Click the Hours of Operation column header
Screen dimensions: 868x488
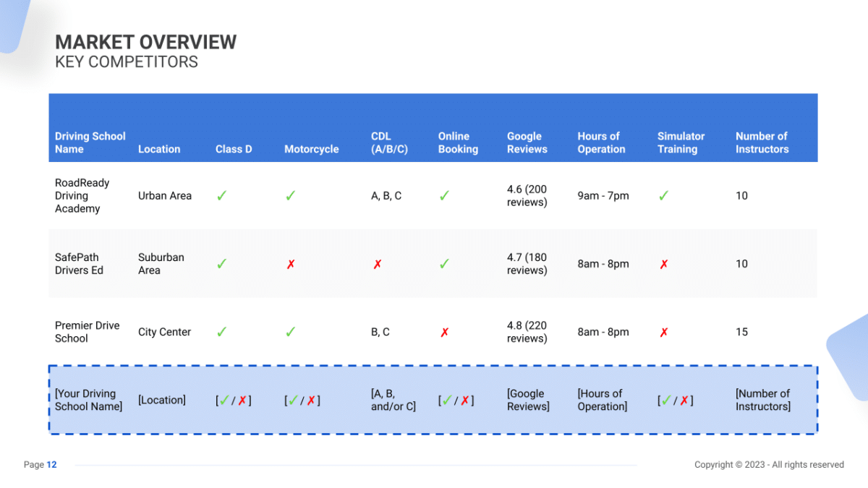[601, 142]
